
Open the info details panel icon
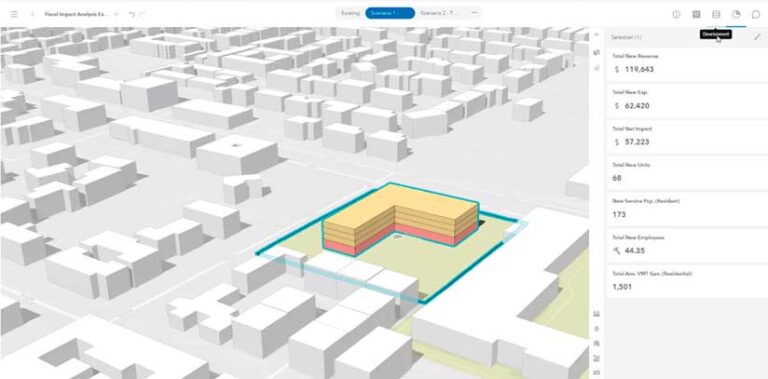676,14
